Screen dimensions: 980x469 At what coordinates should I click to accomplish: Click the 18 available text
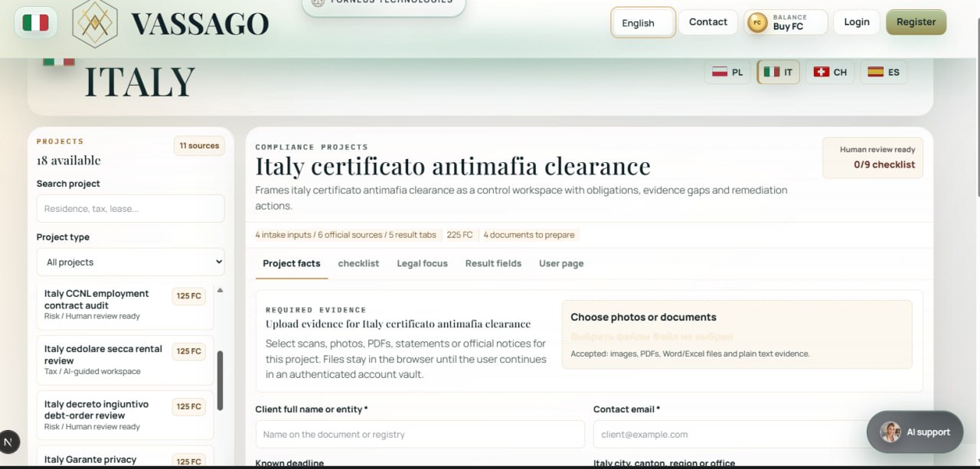click(69, 161)
